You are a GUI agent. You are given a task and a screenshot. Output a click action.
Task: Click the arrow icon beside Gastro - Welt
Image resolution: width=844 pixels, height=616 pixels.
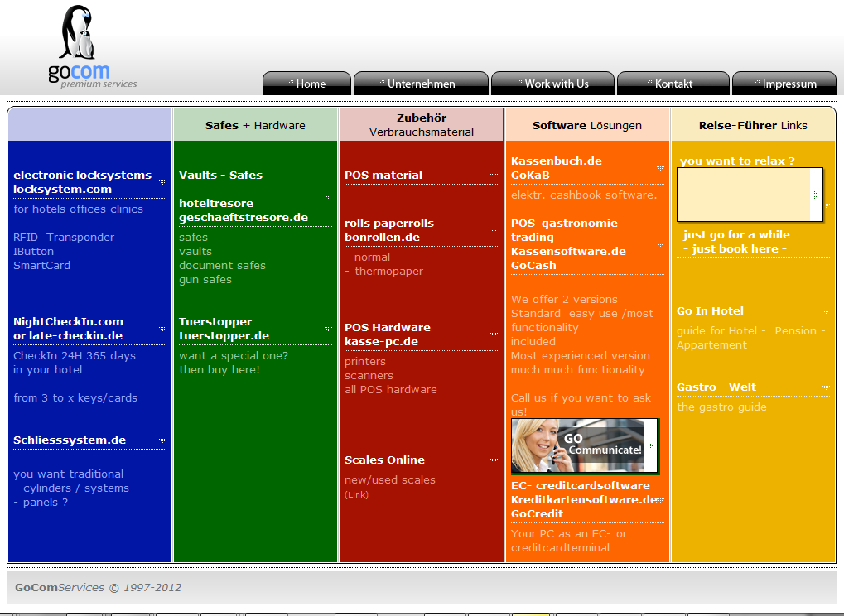coord(826,387)
